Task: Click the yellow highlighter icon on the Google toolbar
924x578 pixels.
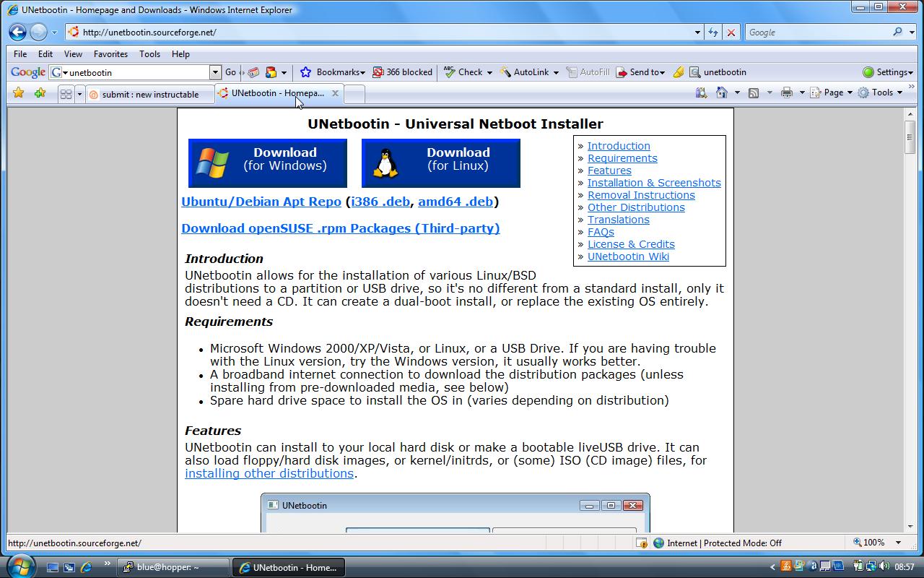Action: (x=678, y=72)
